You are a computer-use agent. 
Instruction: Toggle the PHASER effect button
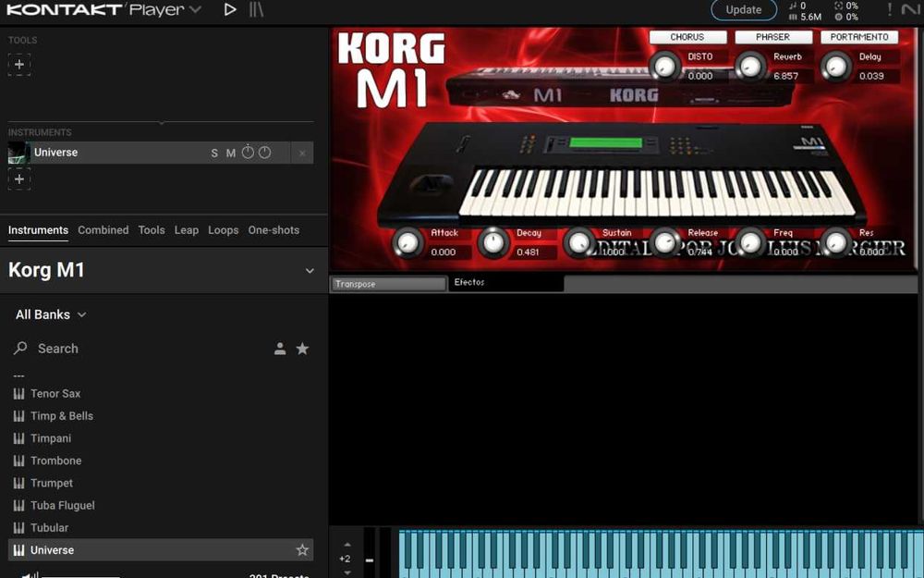(x=773, y=37)
